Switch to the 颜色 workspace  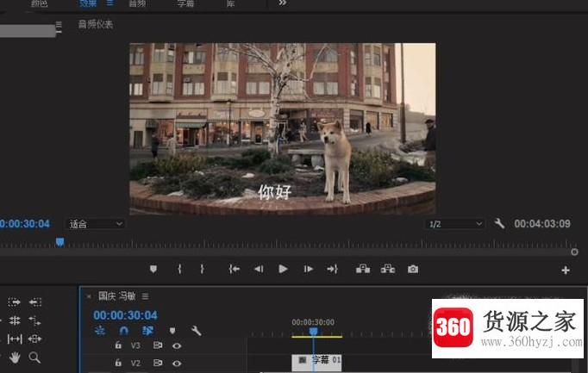pyautogui.click(x=39, y=3)
